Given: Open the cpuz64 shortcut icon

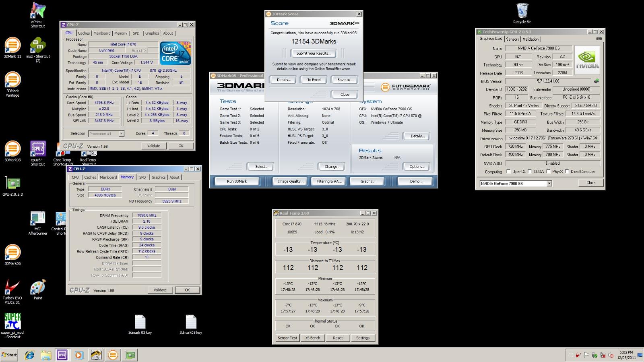Looking at the screenshot, I should point(38,153).
